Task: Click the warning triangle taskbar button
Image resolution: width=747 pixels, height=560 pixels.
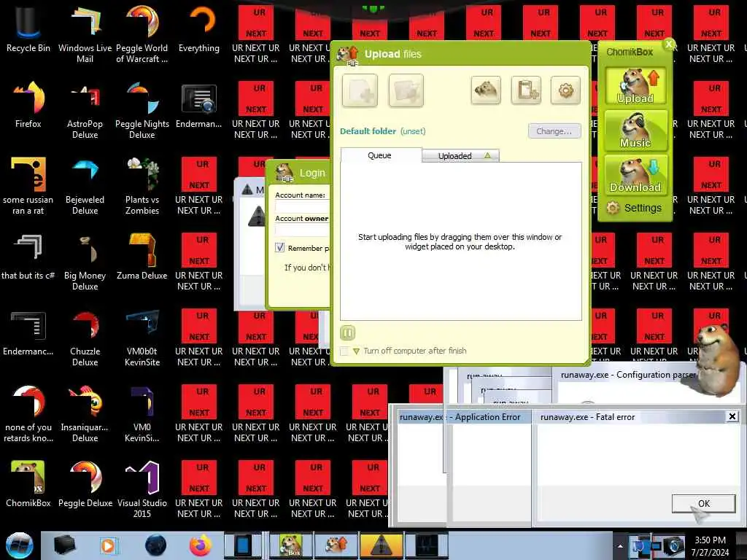Action: tap(381, 545)
